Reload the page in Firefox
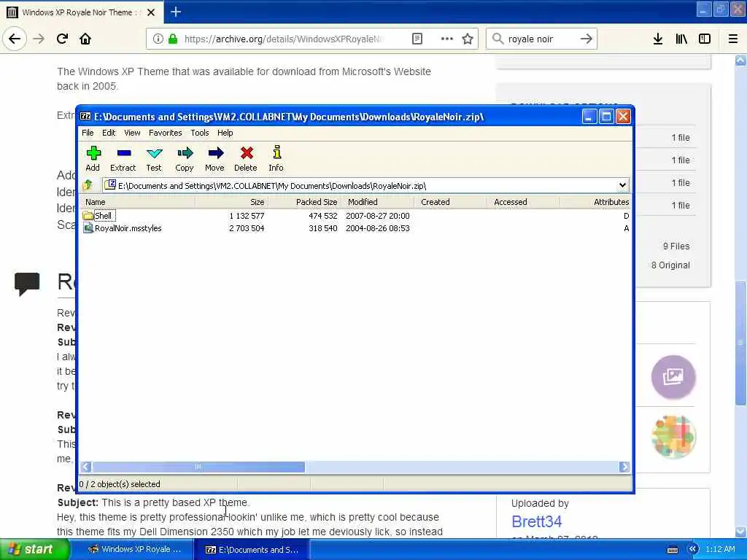Screen dimensions: 747x560 click(x=63, y=39)
